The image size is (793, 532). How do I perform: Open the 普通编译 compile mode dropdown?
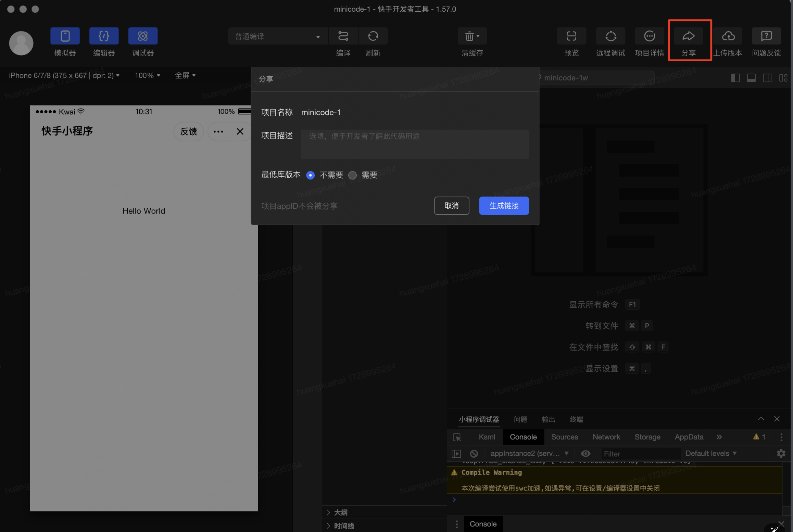(278, 36)
